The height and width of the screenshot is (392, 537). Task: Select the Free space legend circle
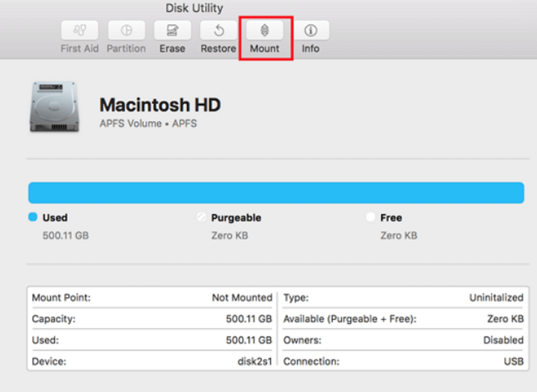(x=370, y=217)
